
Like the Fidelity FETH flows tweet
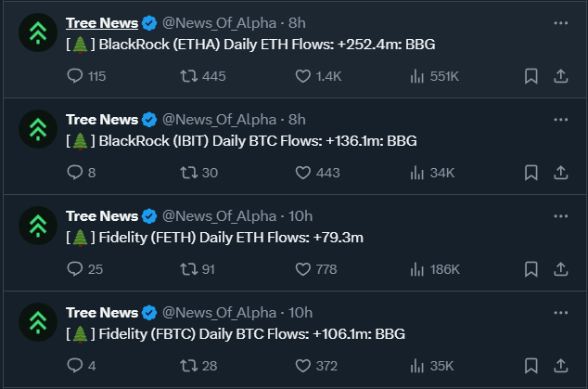click(x=316, y=269)
